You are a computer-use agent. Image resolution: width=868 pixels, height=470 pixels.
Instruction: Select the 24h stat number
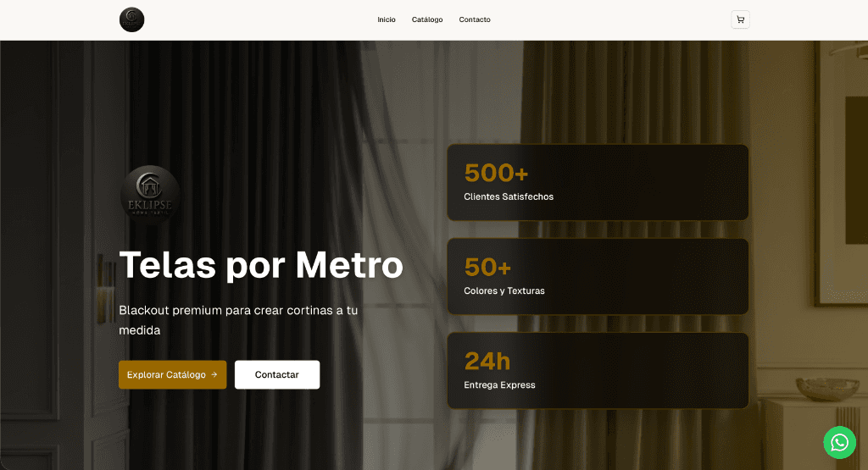coord(487,362)
